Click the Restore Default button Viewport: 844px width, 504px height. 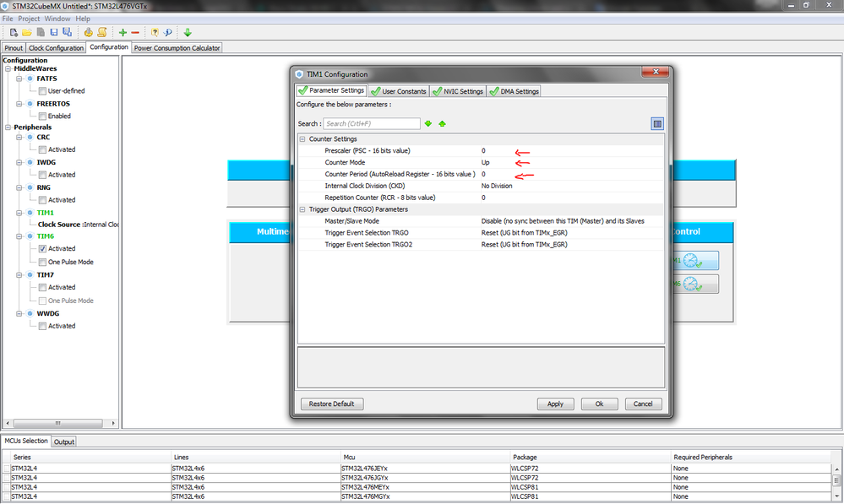(x=331, y=404)
